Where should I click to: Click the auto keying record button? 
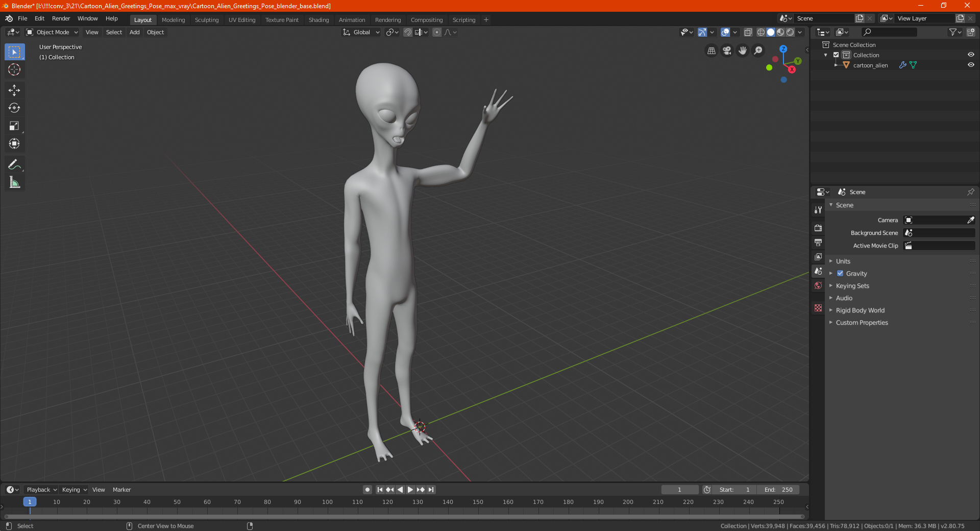coord(367,490)
